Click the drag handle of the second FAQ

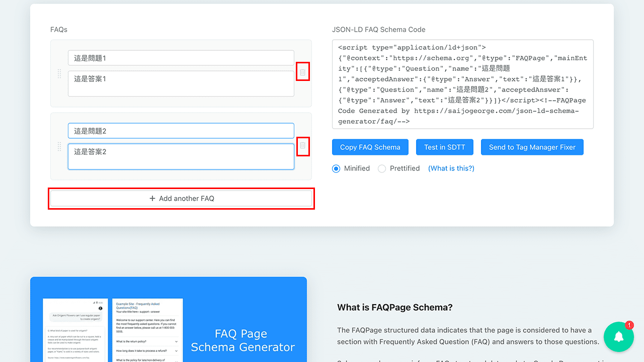coord(59,146)
